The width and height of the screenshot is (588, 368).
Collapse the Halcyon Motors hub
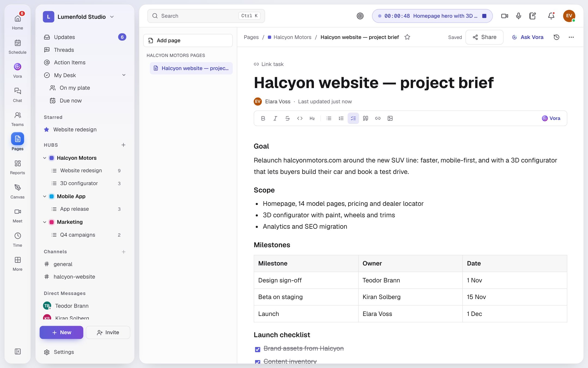[x=45, y=158]
